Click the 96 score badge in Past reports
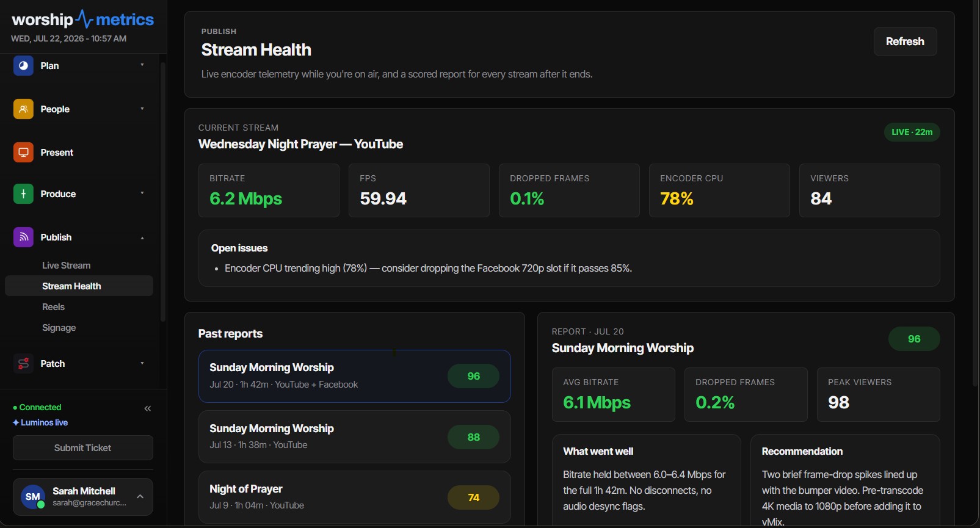 (473, 376)
